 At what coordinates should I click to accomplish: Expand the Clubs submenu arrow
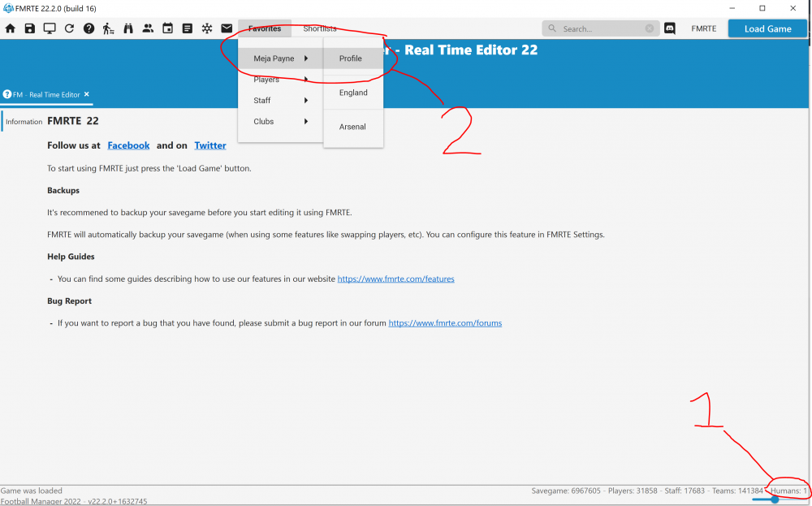tap(306, 121)
